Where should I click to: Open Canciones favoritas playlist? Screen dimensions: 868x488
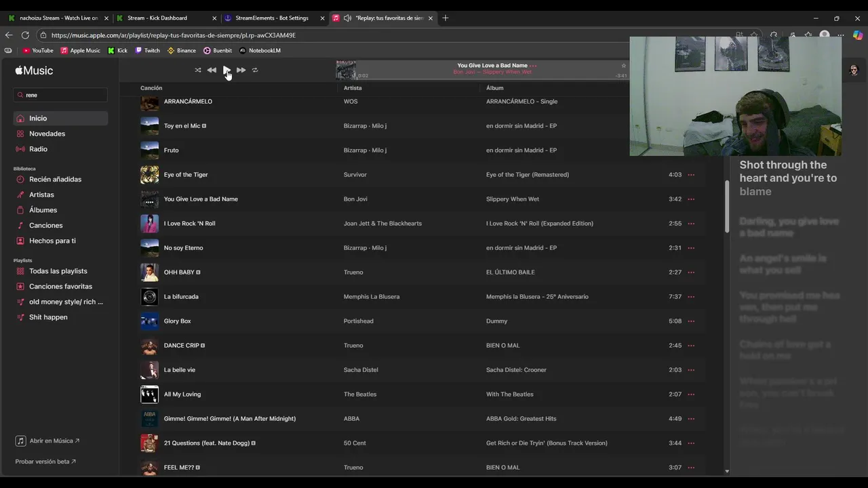pyautogui.click(x=60, y=286)
